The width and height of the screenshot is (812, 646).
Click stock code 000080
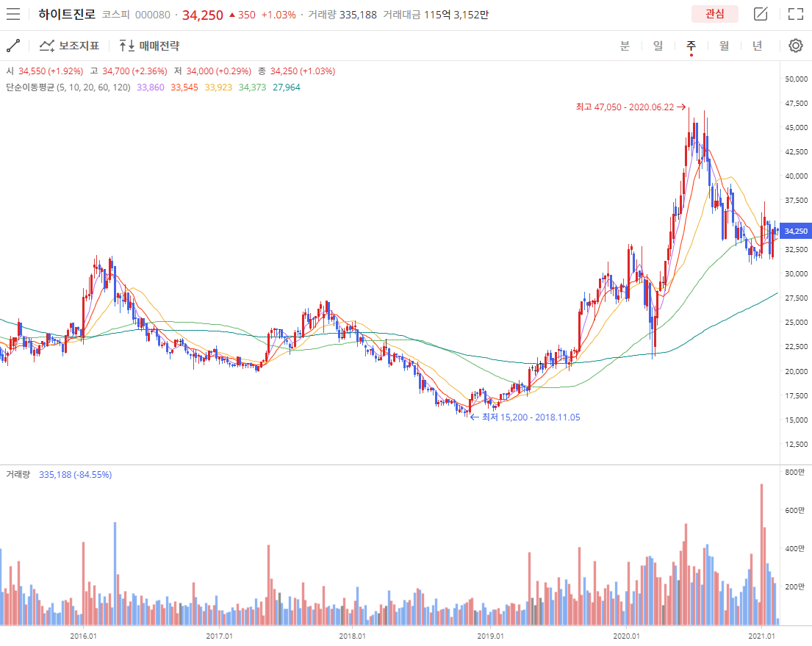(153, 15)
